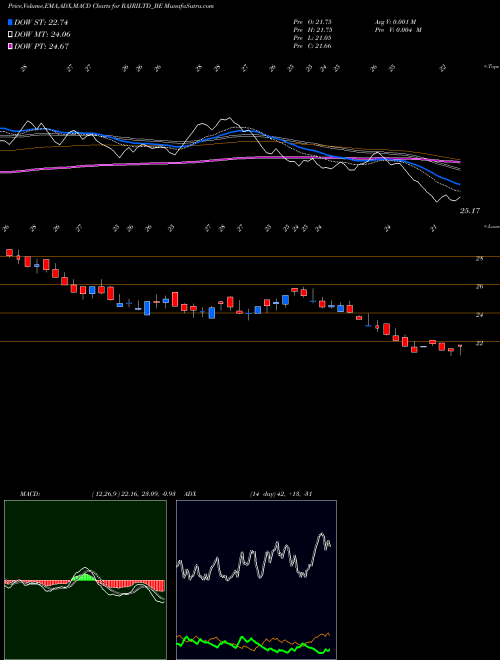The image size is (500, 660).
Task: Click the ADX panel heading
Action: pyautogui.click(x=190, y=494)
